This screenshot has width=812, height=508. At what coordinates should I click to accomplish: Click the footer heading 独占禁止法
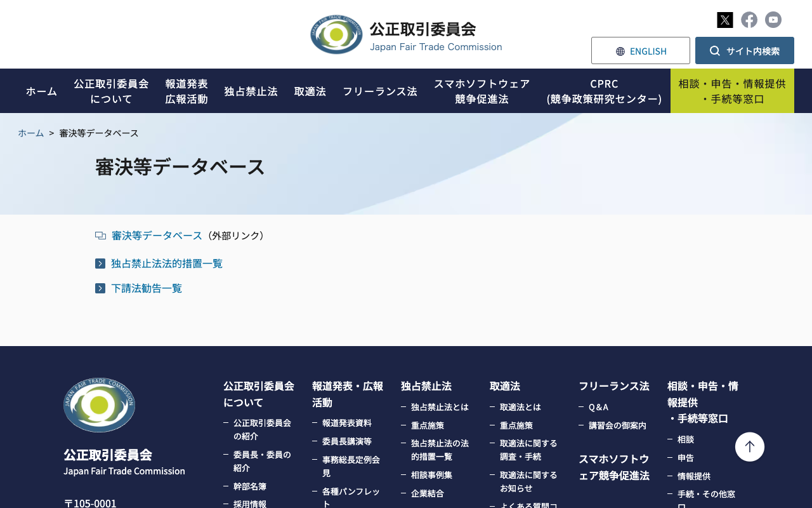point(426,385)
